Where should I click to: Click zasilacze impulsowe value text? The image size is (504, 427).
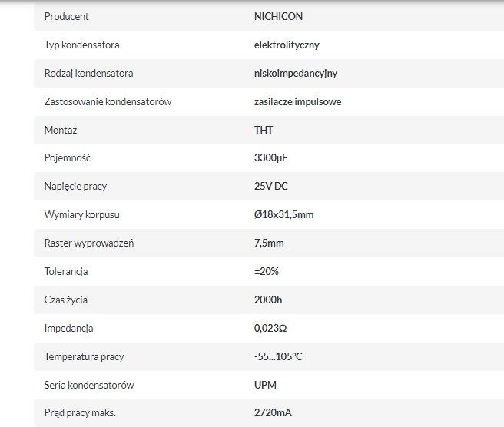[297, 102]
